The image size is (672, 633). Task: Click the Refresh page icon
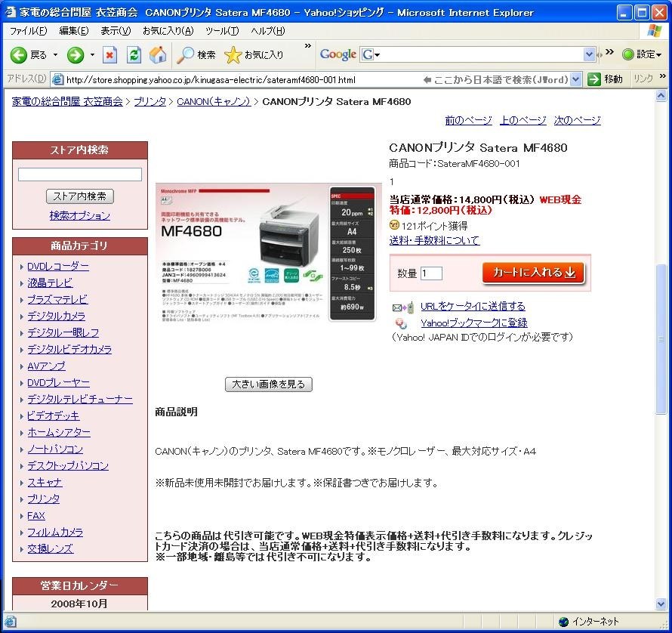click(x=134, y=55)
